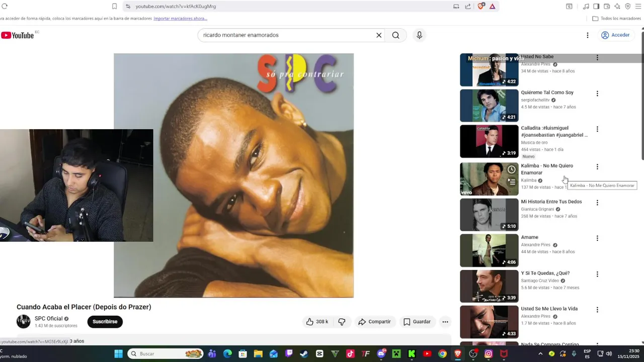Click the dislike thumbs-down button
The width and height of the screenshot is (644, 362).
(x=342, y=322)
